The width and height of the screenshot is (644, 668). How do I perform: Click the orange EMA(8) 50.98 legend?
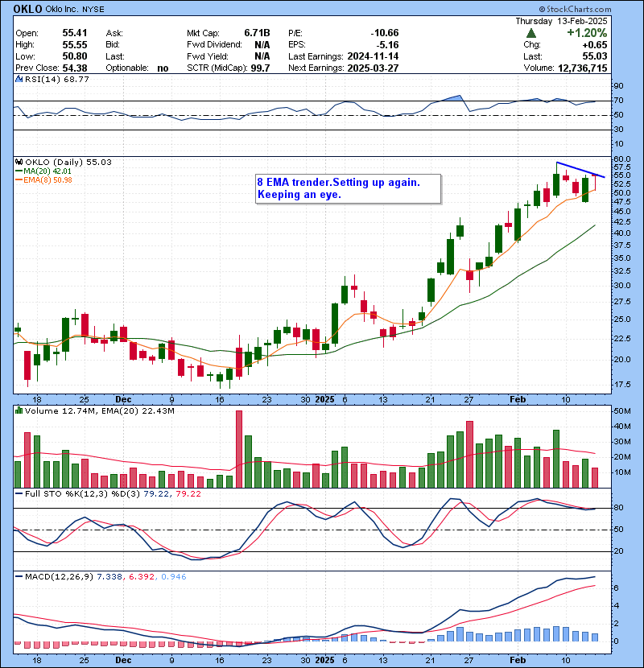[43, 179]
